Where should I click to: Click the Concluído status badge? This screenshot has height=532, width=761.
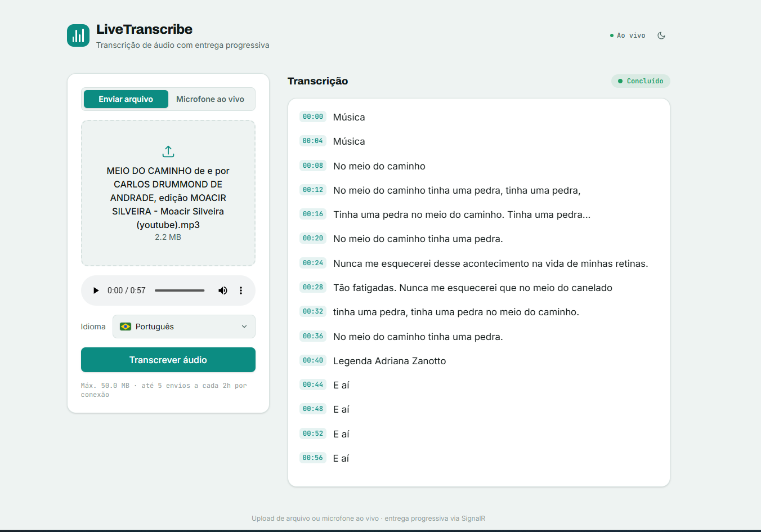(641, 81)
